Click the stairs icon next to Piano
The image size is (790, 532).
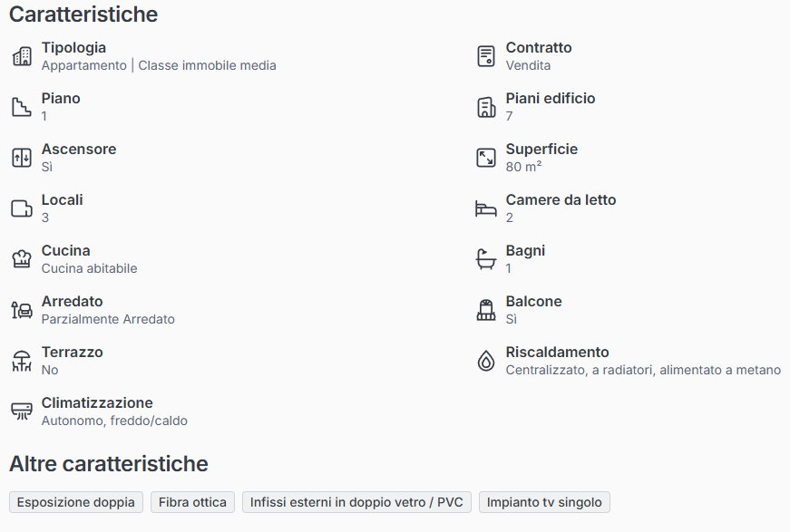tap(22, 107)
